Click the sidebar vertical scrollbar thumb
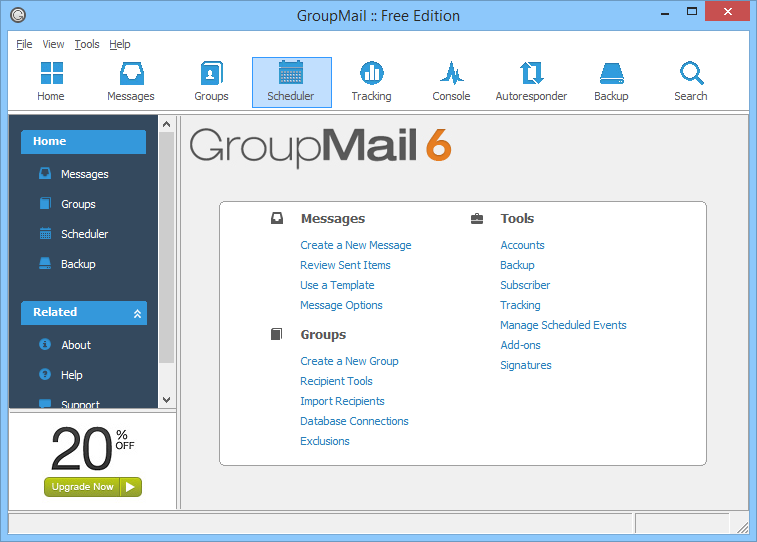Screen dimensions: 757x542 [x=167, y=247]
